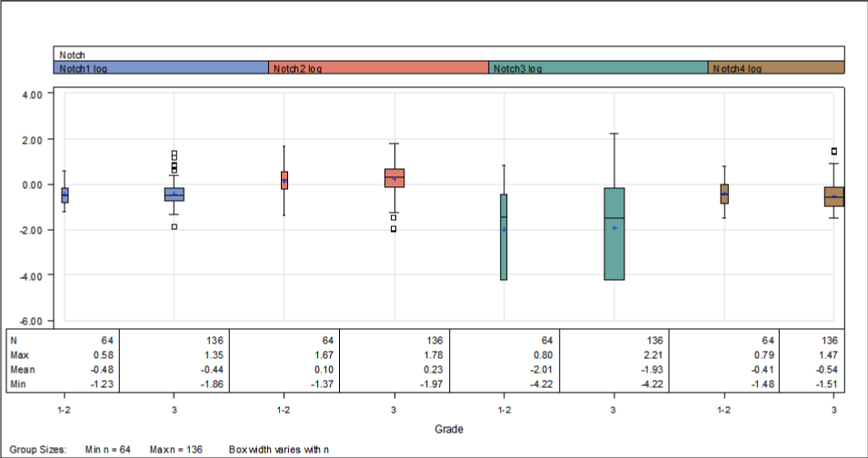
Task: Click the Mean value -2.01 table cell
Action: tap(541, 370)
